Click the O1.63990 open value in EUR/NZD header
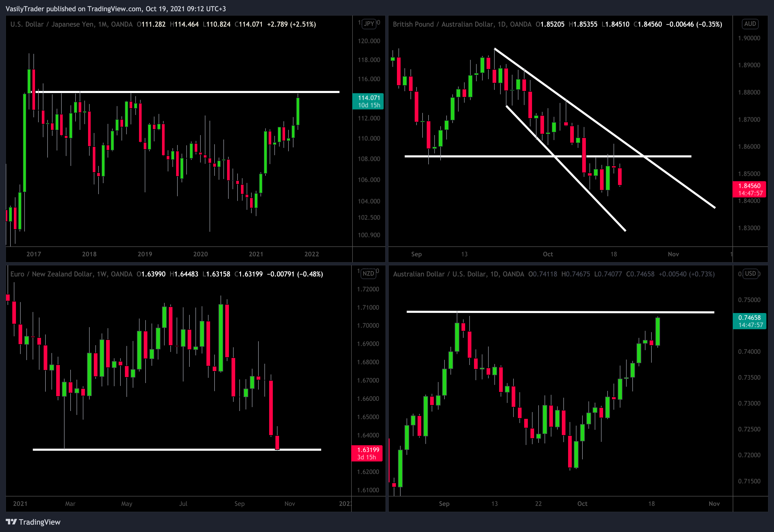This screenshot has width=774, height=532. (151, 274)
